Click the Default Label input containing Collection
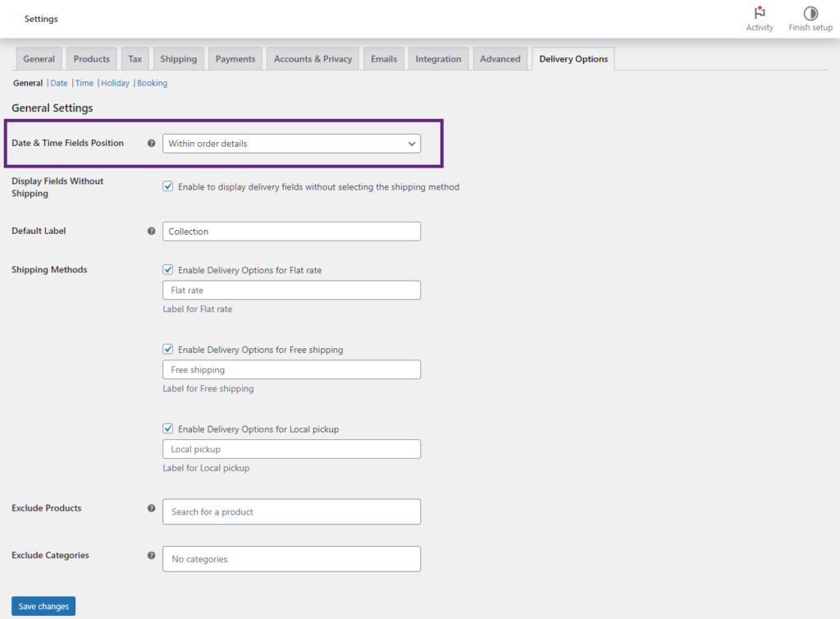This screenshot has width=840, height=619. 291,232
